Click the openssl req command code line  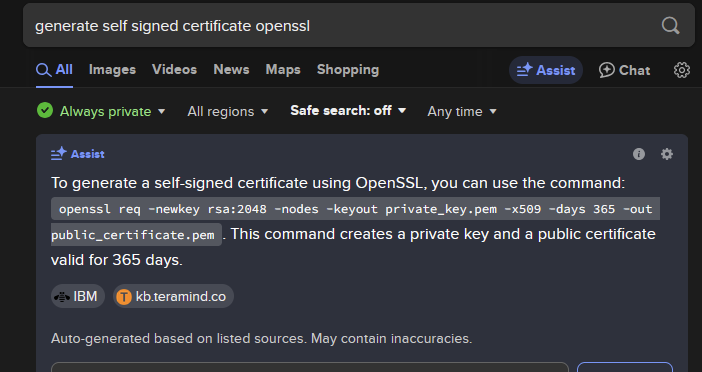point(355,209)
